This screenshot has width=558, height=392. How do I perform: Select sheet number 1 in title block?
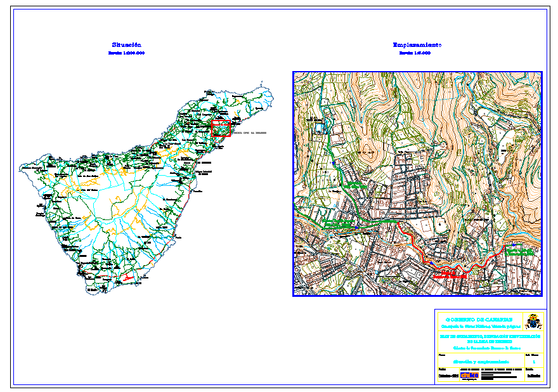535,362
